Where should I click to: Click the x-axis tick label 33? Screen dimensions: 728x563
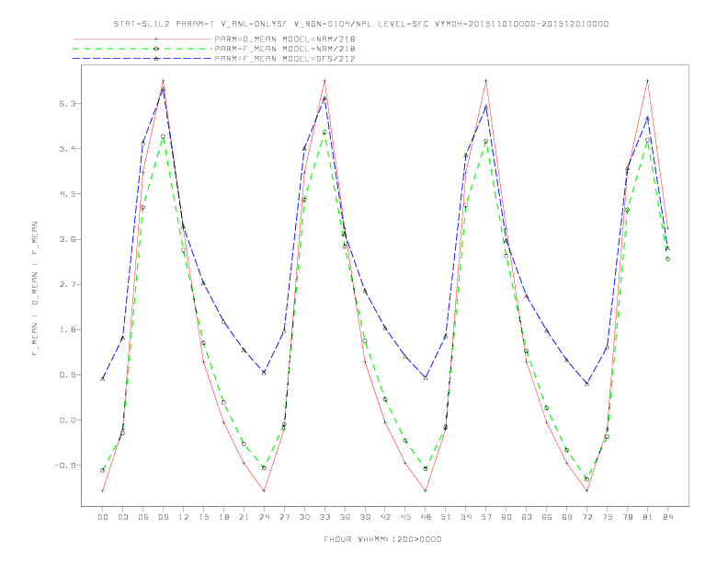324,517
